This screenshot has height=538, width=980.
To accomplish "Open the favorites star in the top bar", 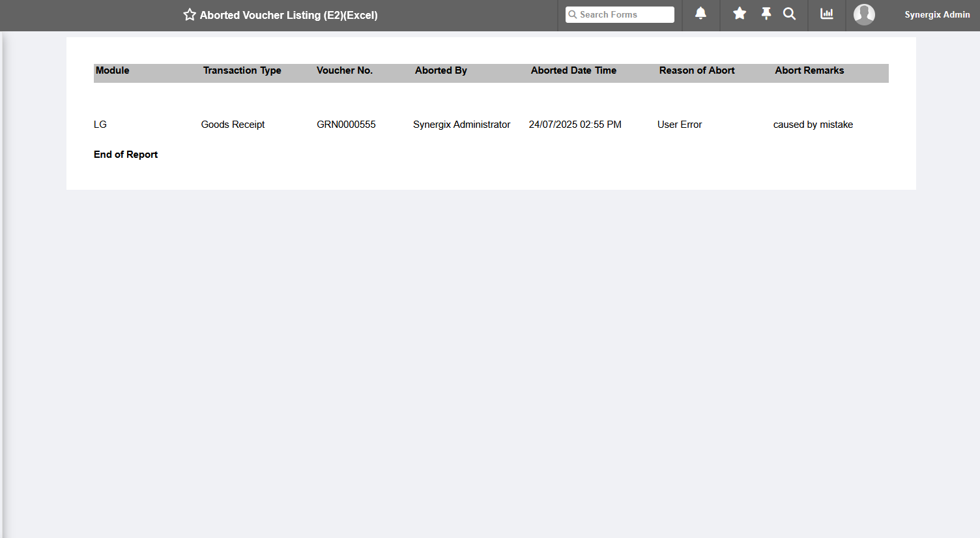I will (x=740, y=14).
